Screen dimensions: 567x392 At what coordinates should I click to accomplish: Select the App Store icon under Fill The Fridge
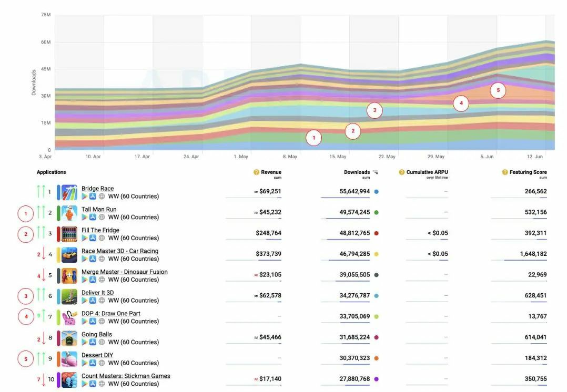(93, 238)
